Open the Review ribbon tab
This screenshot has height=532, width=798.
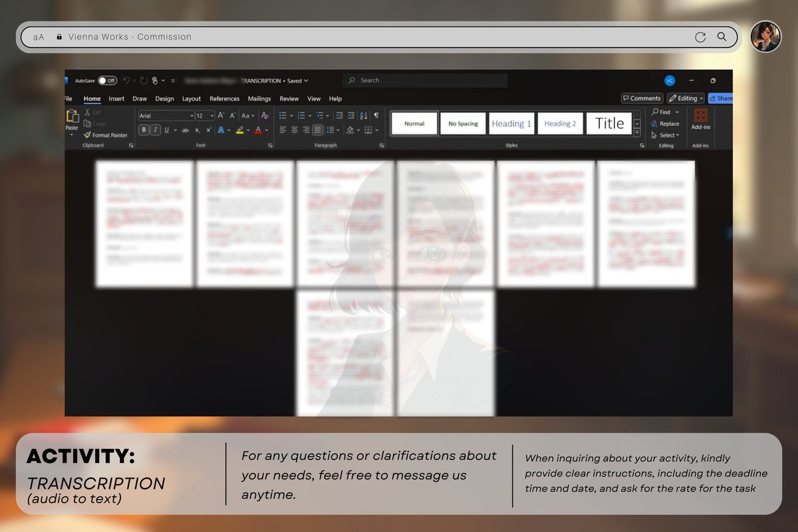pyautogui.click(x=289, y=98)
